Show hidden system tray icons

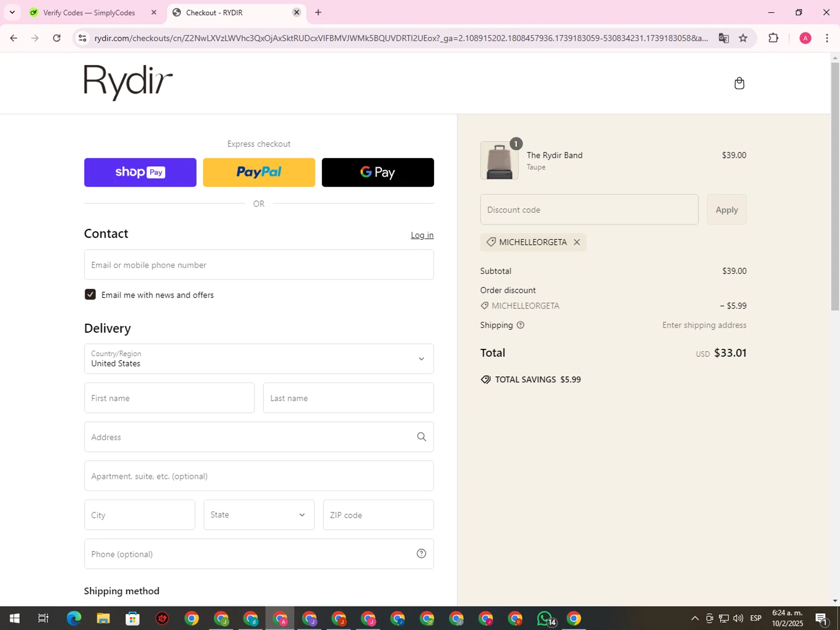[x=694, y=618]
